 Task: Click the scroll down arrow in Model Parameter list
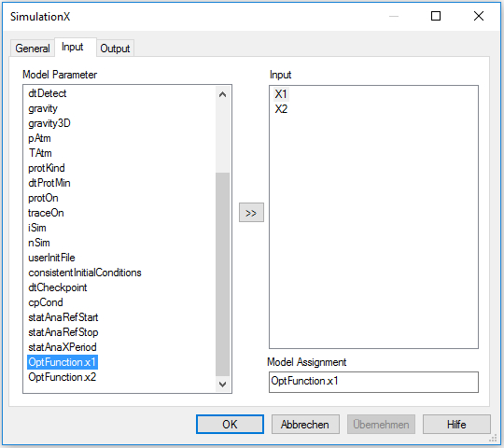pos(222,384)
